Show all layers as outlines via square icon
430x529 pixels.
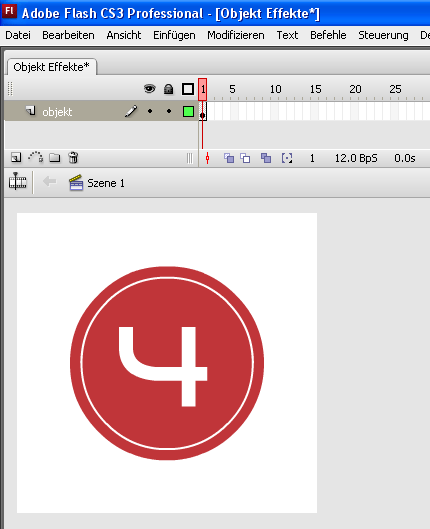pyautogui.click(x=188, y=89)
